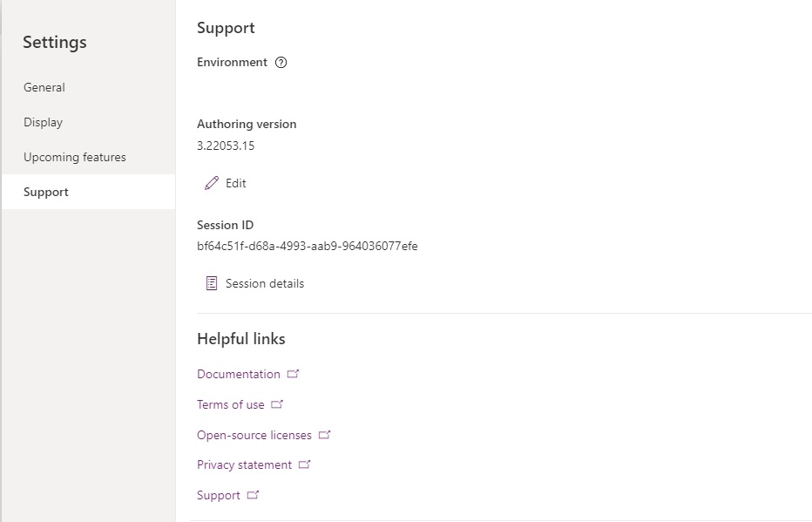Follow the Open-source licenses link
The height and width of the screenshot is (522, 812).
coord(254,435)
